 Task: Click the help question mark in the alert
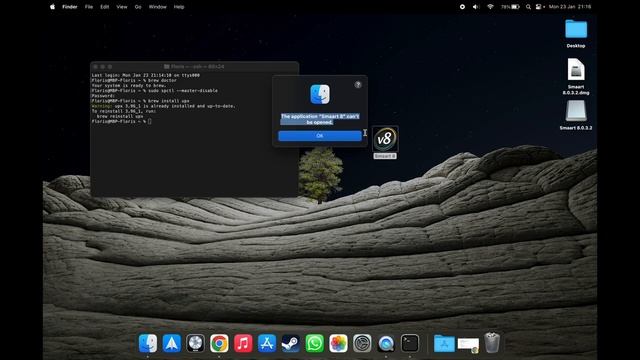point(358,85)
